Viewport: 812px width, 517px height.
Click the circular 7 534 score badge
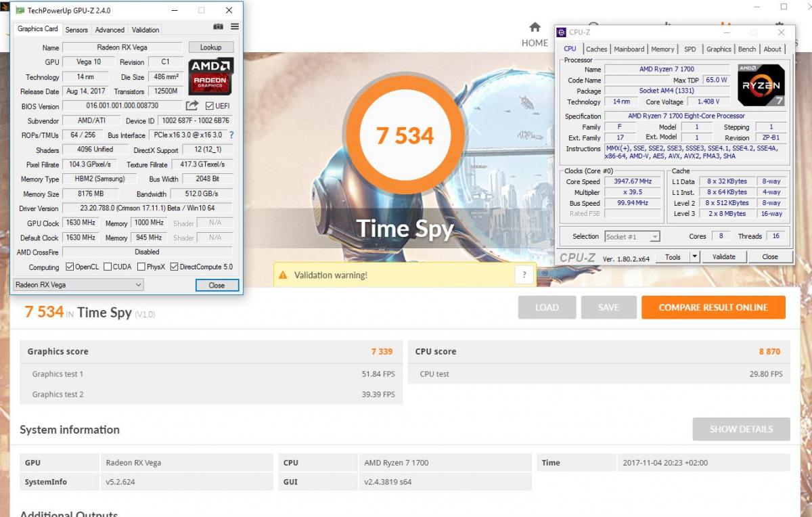coord(405,135)
